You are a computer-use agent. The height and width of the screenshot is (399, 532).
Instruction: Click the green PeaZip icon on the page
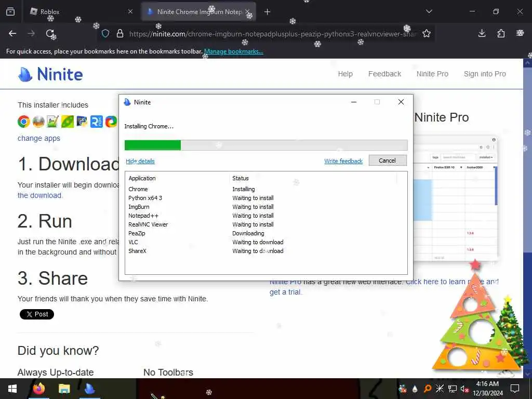(67, 122)
